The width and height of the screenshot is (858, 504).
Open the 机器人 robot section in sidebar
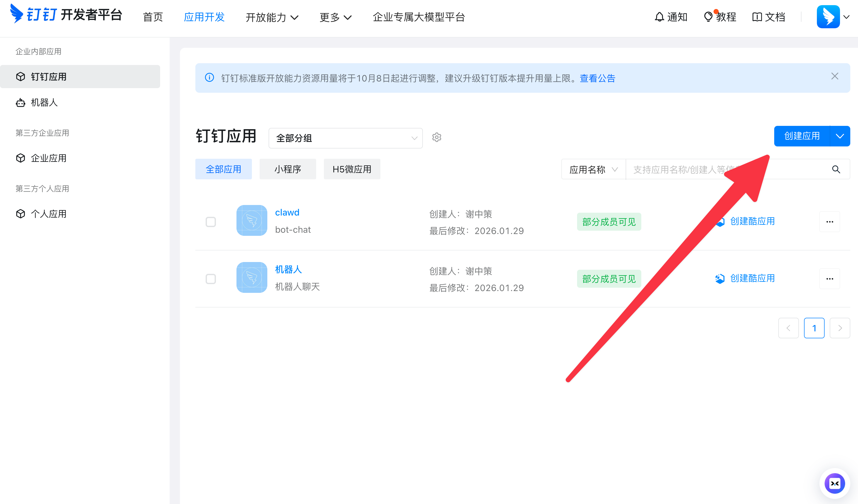click(x=44, y=102)
